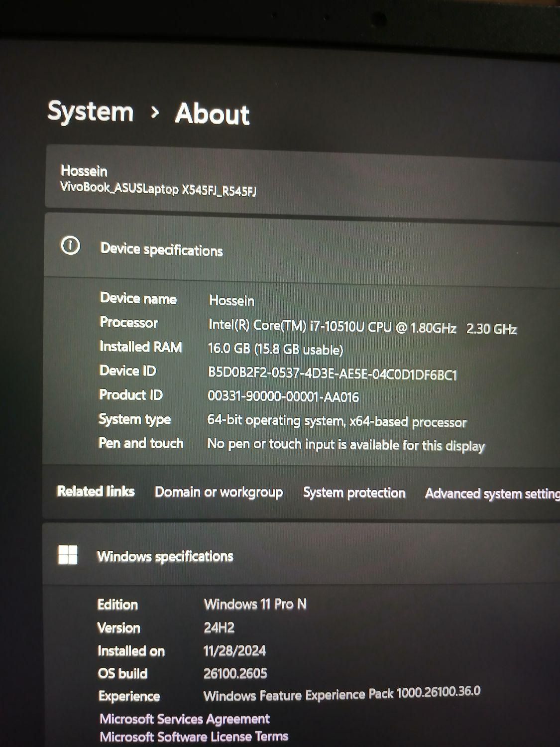Open Microsoft Services Agreement link
560x747 pixels.
(x=184, y=719)
